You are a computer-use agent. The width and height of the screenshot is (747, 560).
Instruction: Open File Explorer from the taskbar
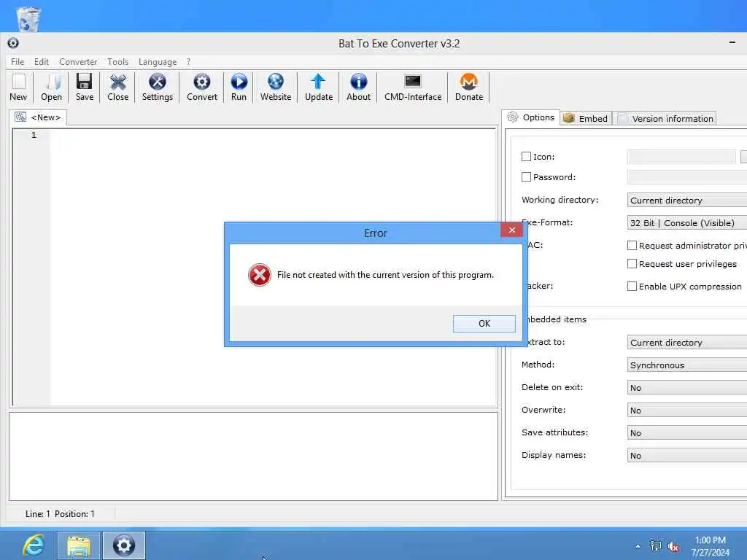point(79,545)
